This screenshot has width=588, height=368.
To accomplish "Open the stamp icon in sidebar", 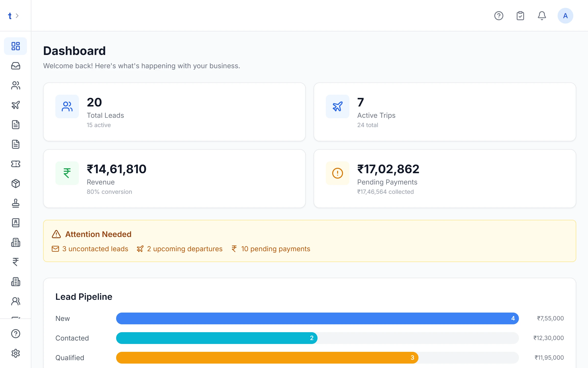I will coord(15,203).
